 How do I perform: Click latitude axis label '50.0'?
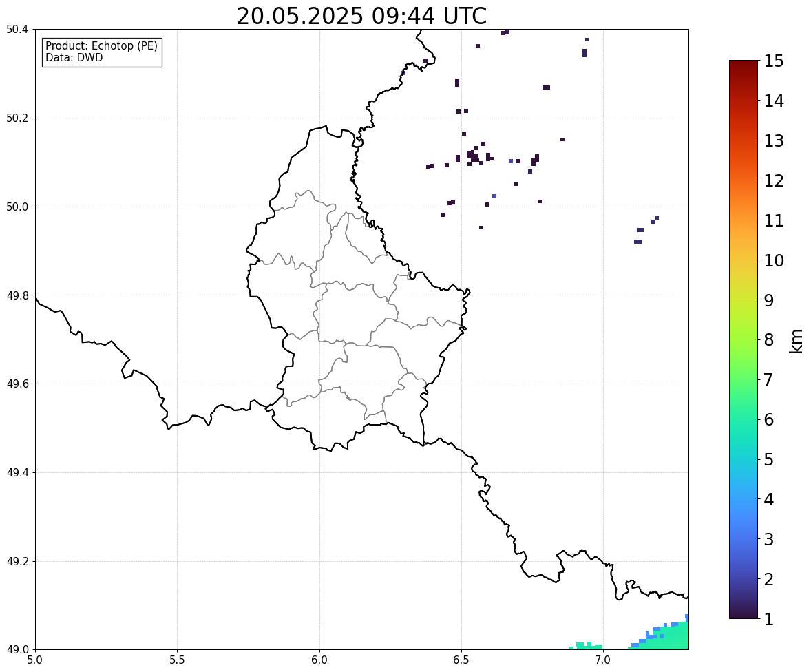pyautogui.click(x=17, y=207)
